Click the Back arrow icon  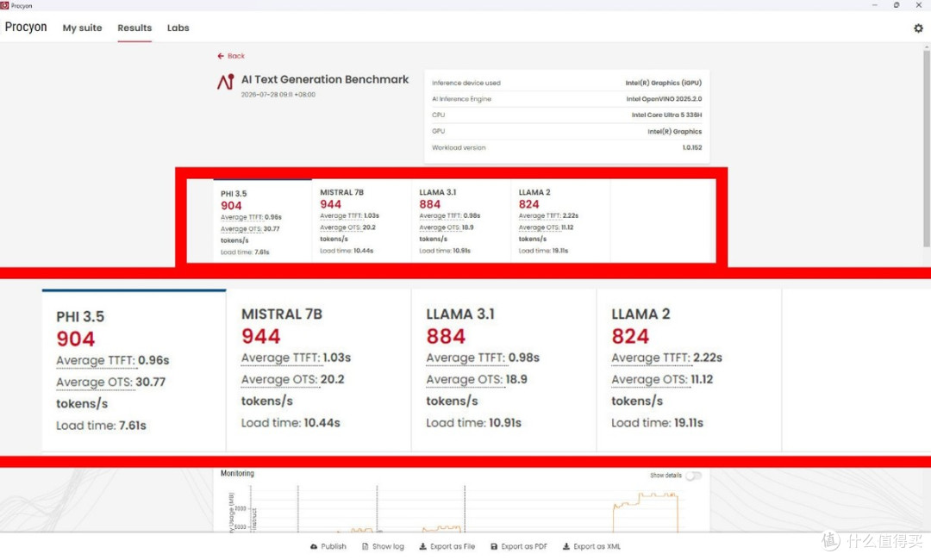[221, 56]
